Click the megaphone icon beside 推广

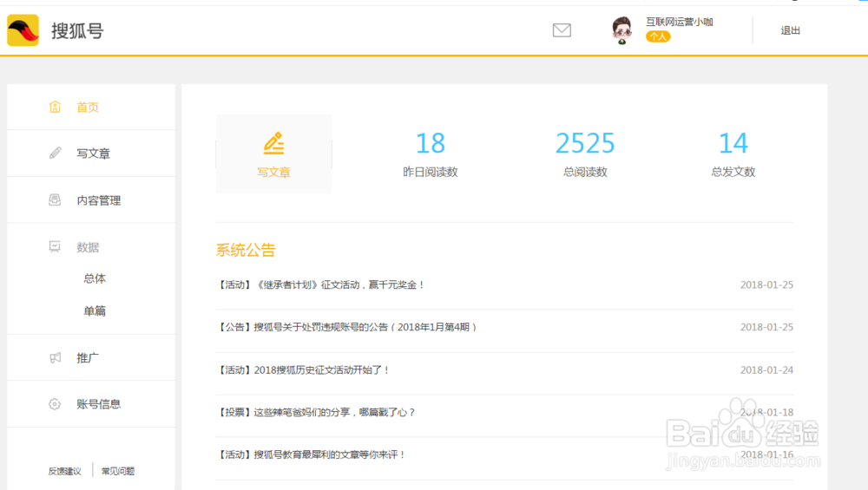pyautogui.click(x=55, y=357)
